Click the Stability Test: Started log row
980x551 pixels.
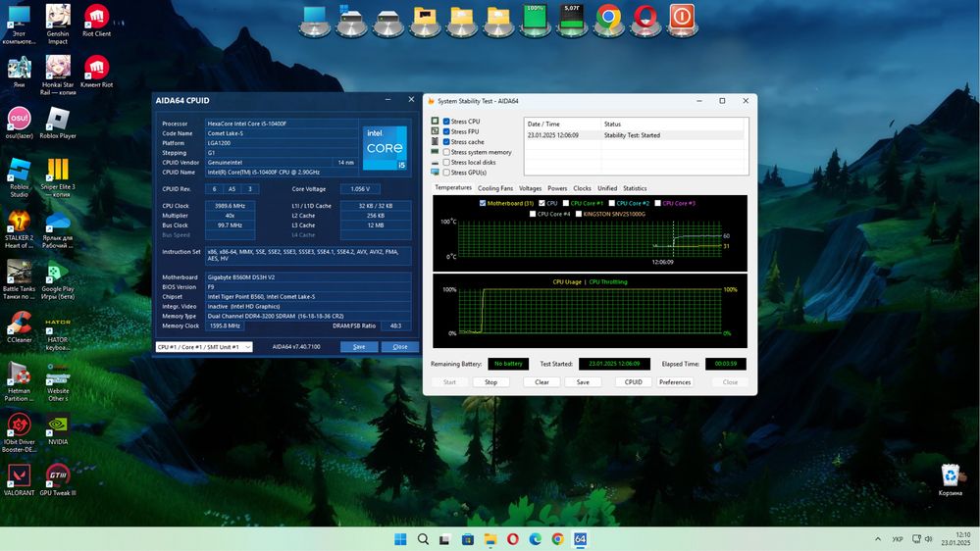coord(635,135)
